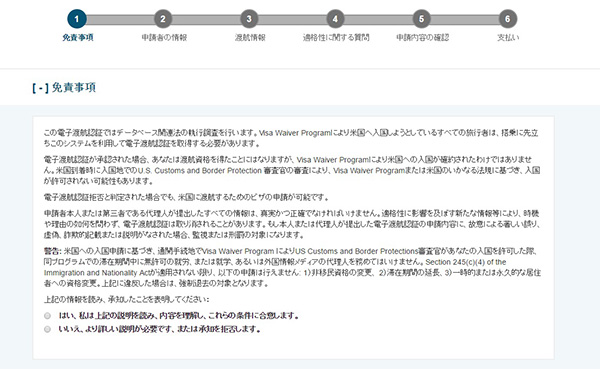Image resolution: width=600 pixels, height=369 pixels.
Task: Open the 申請者の情報 step label
Action: coord(164,38)
